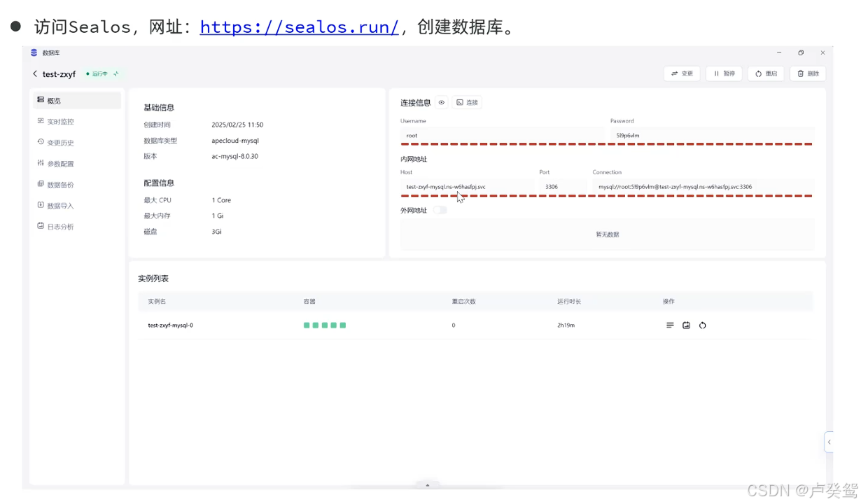Click the Password field value

click(712, 135)
